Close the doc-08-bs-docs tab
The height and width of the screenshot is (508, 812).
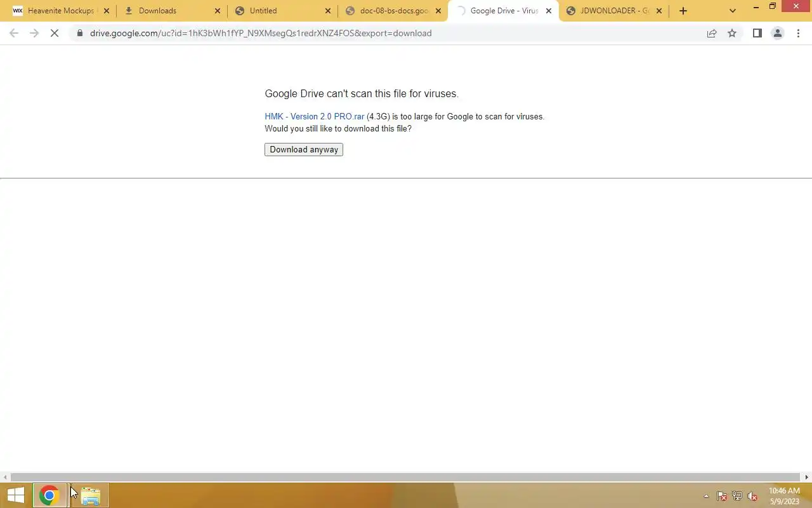click(438, 11)
